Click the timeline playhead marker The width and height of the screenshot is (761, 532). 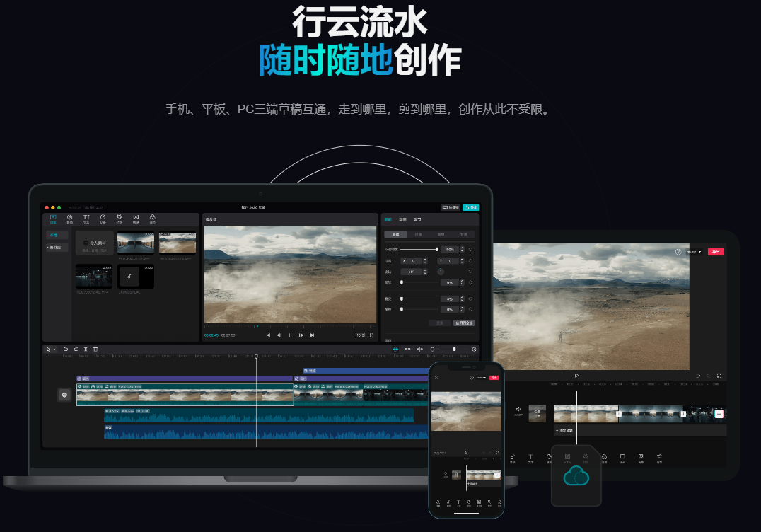[x=256, y=357]
